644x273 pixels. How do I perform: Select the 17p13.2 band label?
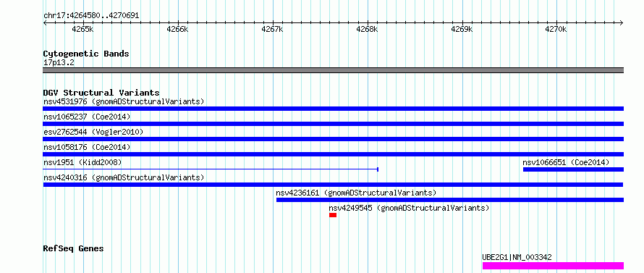click(59, 63)
